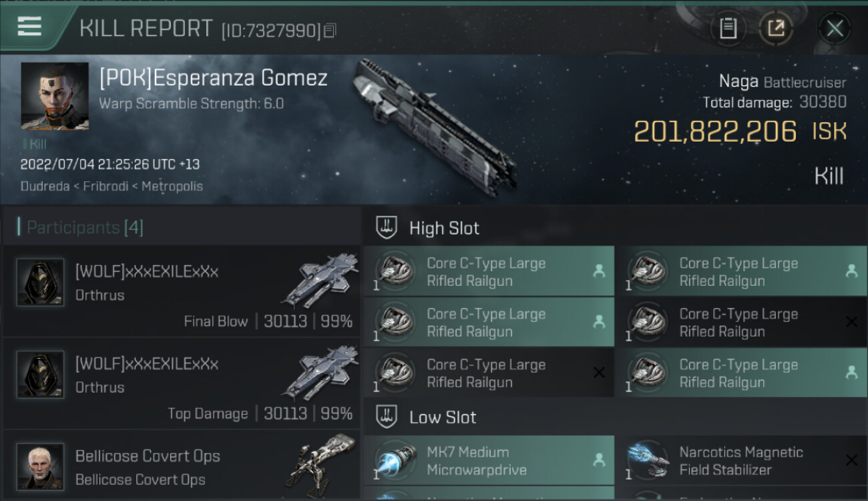This screenshot has height=501, width=868.
Task: Open the hamburger menu at top left
Action: click(x=29, y=26)
